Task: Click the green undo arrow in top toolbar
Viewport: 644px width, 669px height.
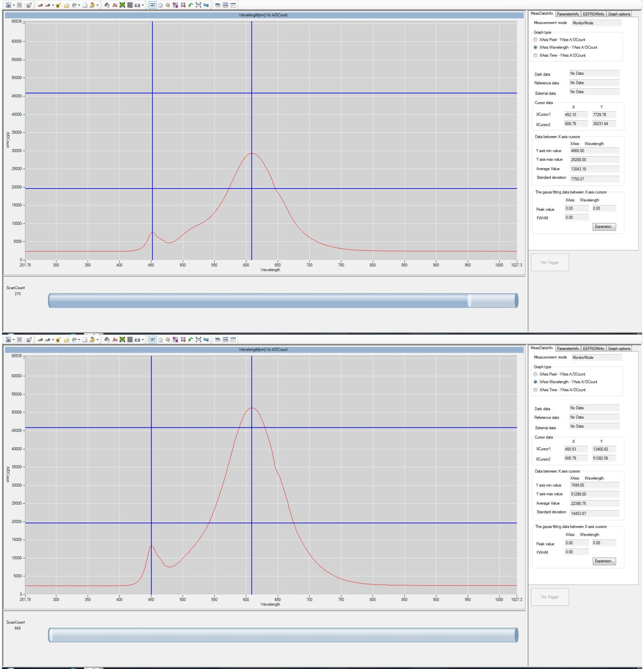Action: [191, 5]
